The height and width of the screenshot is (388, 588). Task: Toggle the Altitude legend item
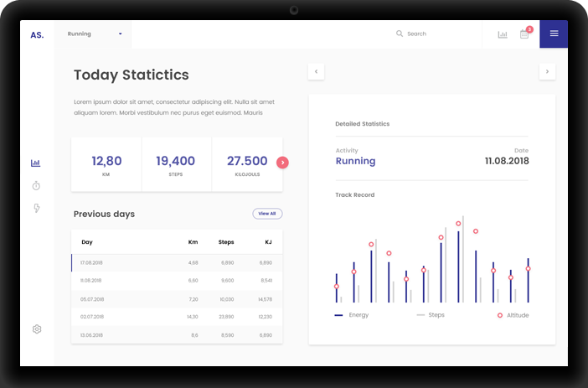(x=513, y=315)
